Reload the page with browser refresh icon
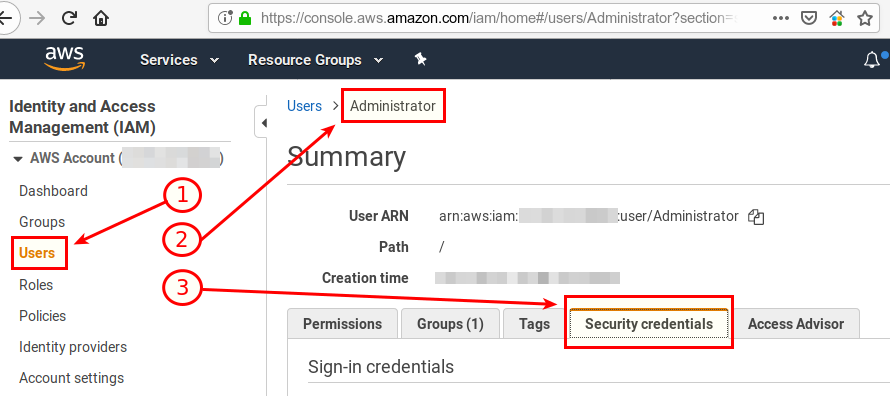 tap(69, 19)
